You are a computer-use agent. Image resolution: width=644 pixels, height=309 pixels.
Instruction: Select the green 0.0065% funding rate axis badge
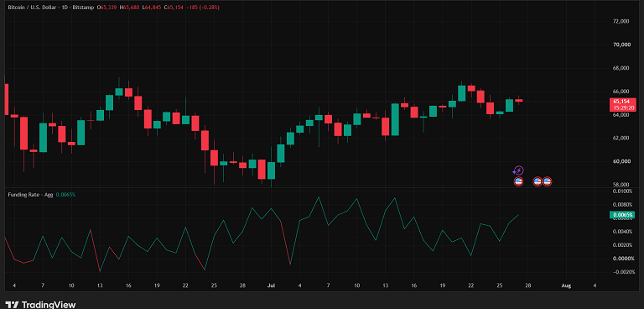(623, 214)
